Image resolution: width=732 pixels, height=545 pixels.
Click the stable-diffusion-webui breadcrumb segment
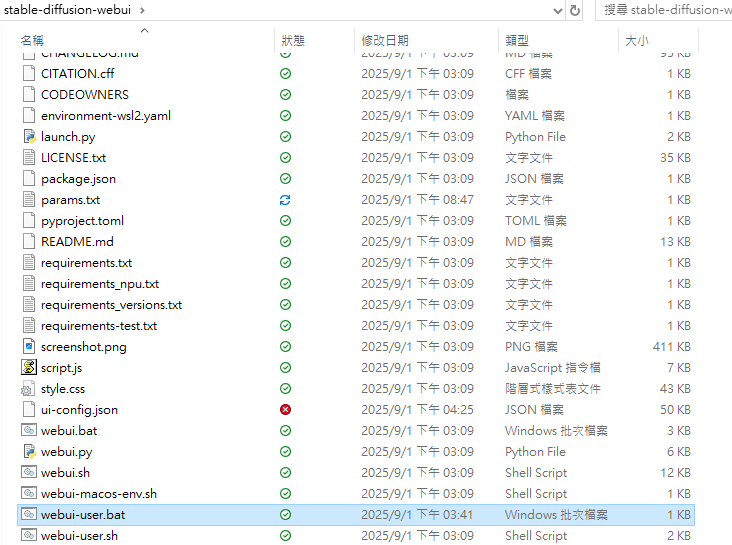(x=67, y=10)
